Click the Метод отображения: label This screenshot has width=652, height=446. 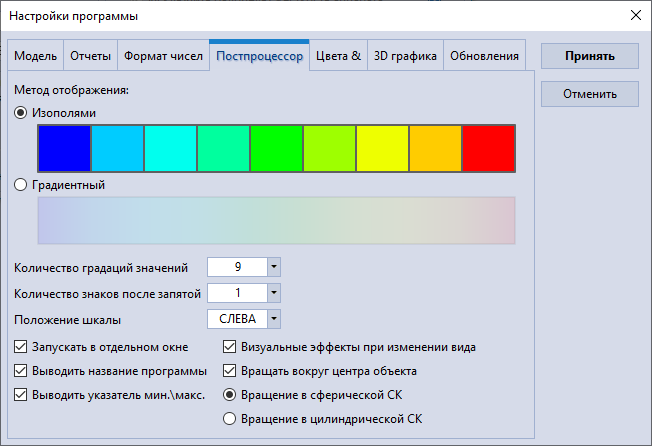72,90
